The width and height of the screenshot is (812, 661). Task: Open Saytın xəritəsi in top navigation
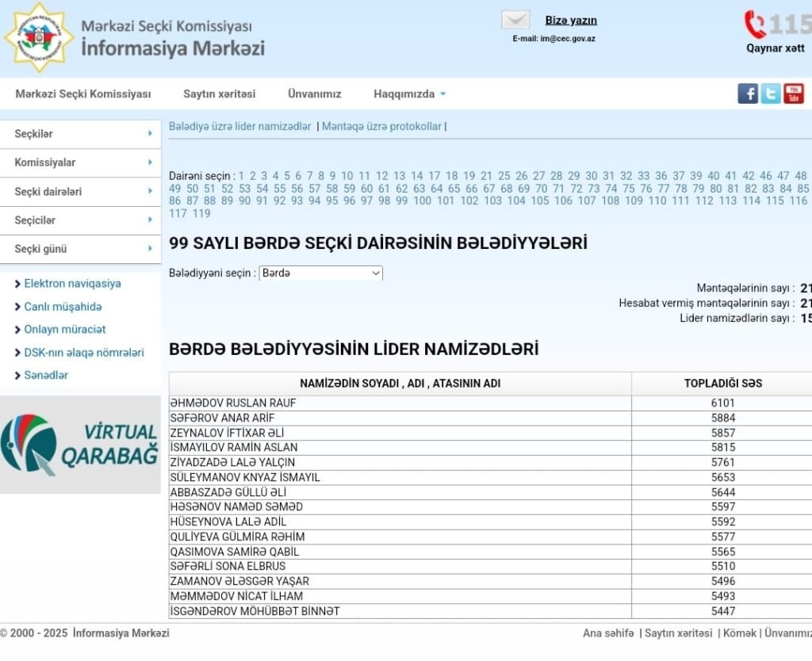219,94
